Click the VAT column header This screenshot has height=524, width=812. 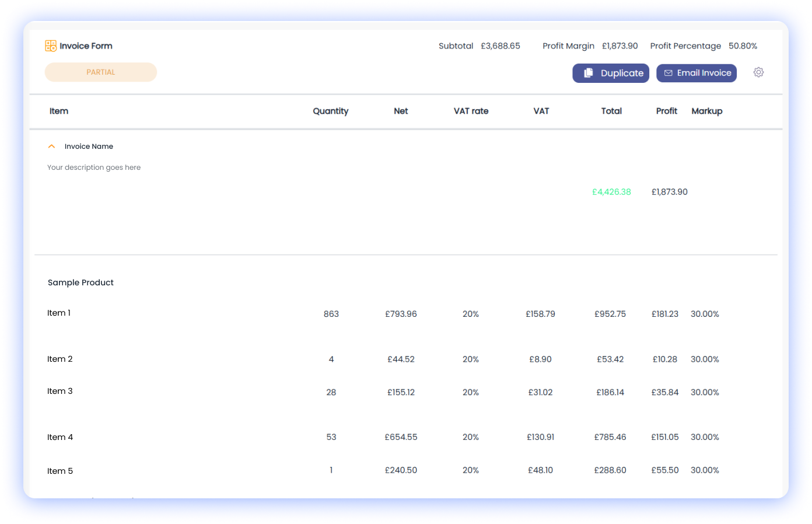point(541,111)
